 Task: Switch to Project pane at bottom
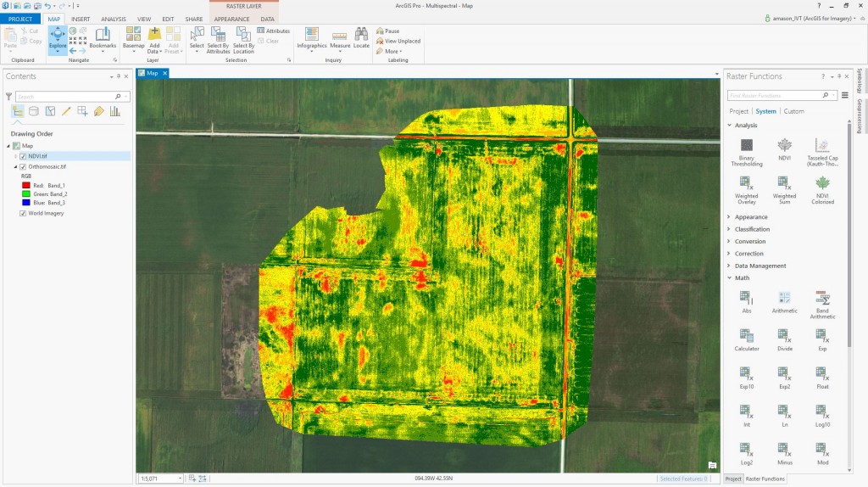(733, 479)
